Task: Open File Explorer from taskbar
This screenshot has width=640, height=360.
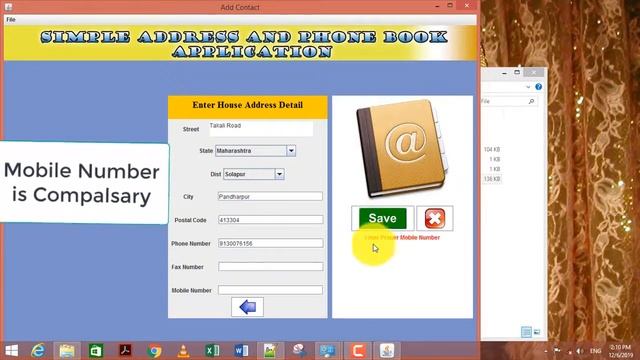Action: click(x=67, y=351)
